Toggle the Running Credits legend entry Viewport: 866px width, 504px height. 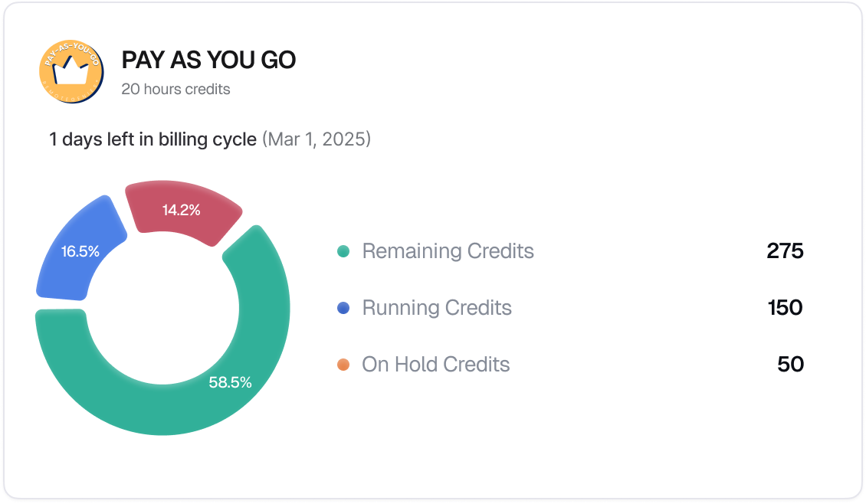(x=437, y=308)
